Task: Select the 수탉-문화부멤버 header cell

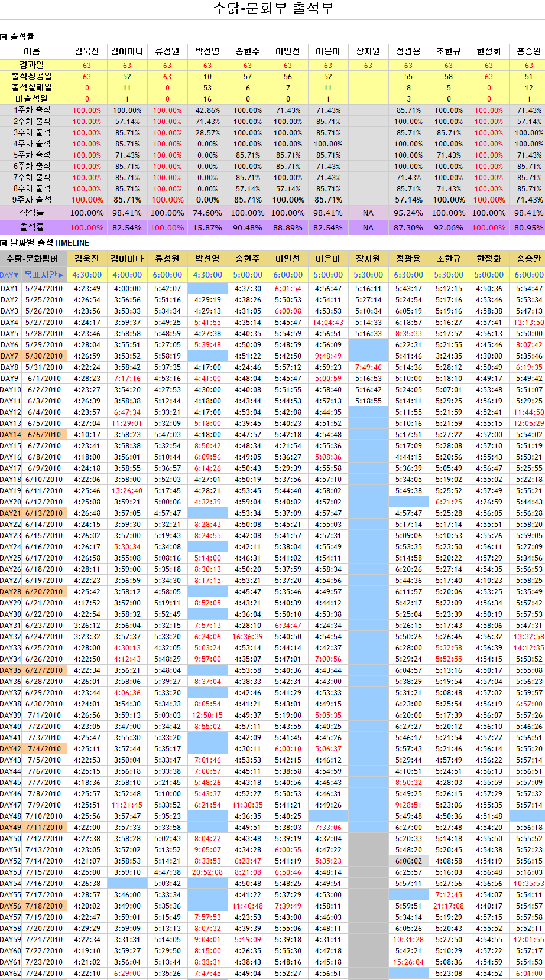Action: (33, 259)
